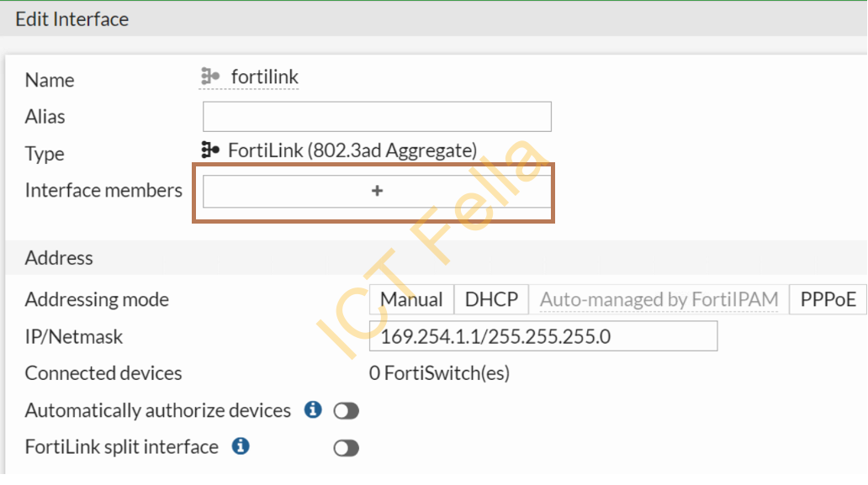Image resolution: width=868 pixels, height=485 pixels.
Task: Add interface member with plus icon
Action: tap(377, 191)
